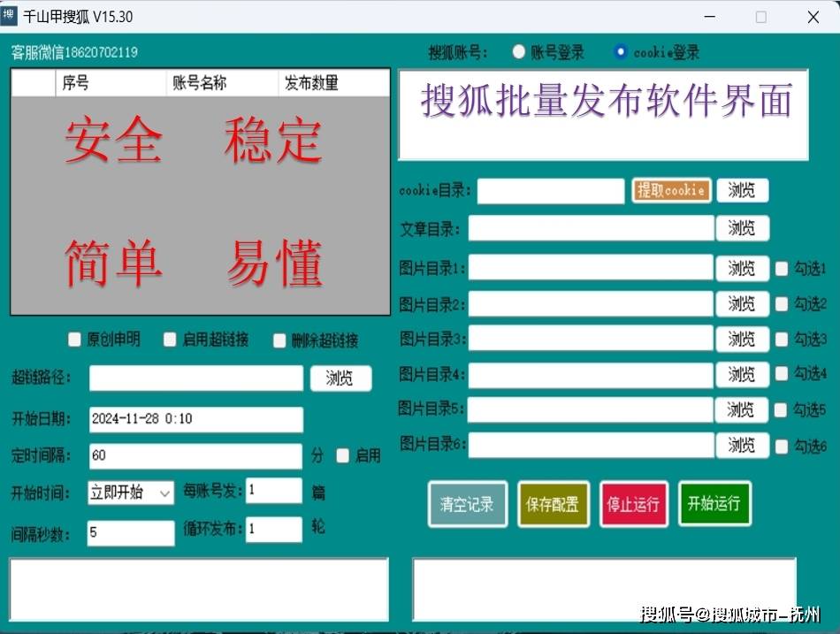Enable the 勾选4 checkbox
This screenshot has height=634, width=840.
tap(782, 373)
